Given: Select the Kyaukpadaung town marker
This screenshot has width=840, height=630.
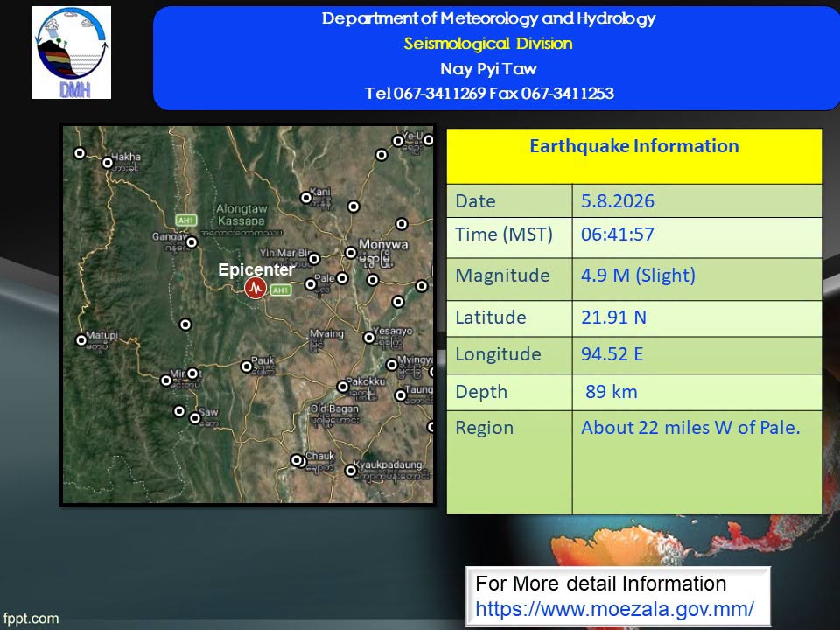Looking at the screenshot, I should 351,471.
